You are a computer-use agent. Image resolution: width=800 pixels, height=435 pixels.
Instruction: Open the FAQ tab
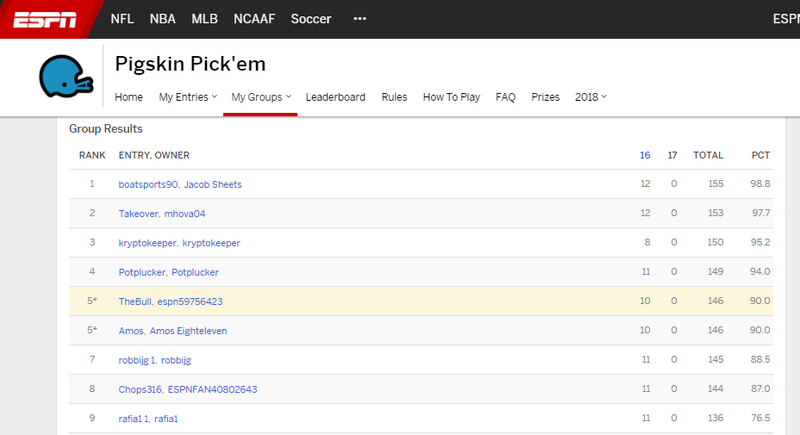pyautogui.click(x=505, y=97)
